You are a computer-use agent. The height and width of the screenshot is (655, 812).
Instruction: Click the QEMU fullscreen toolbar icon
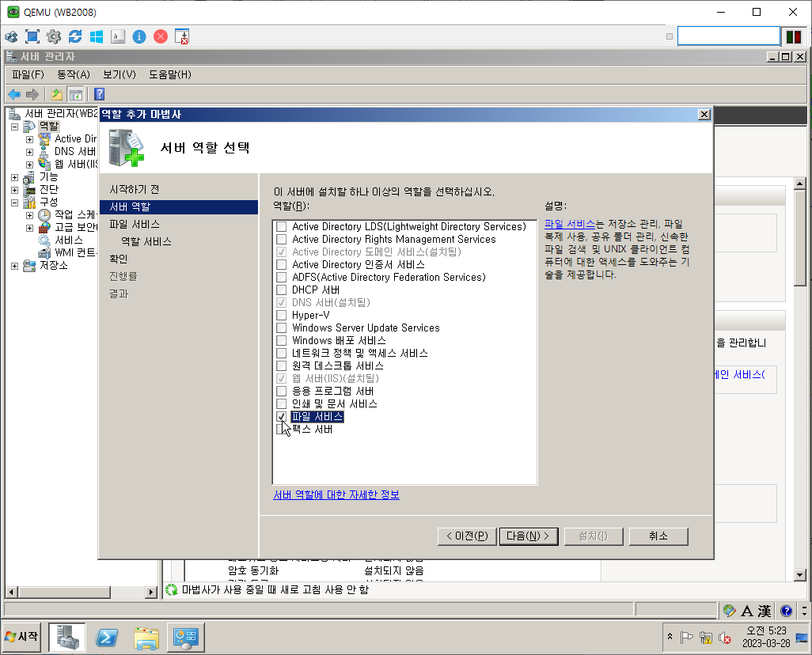(32, 36)
